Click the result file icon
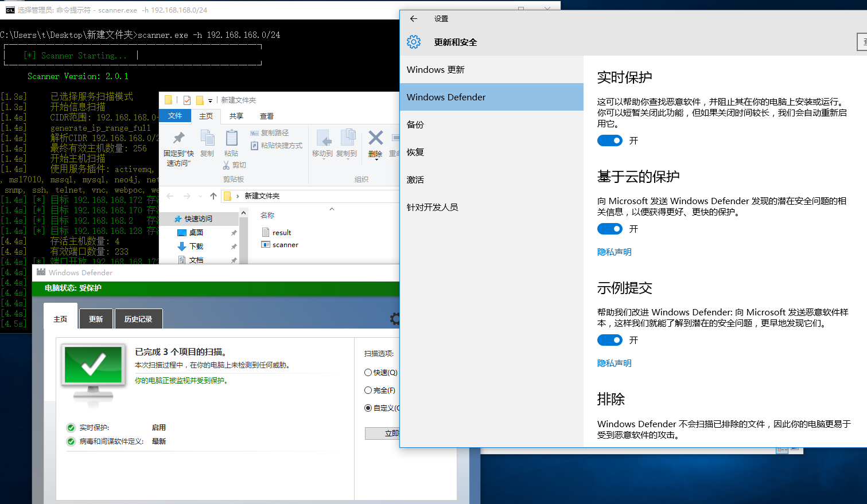Screen dimensions: 867x504 coord(266,232)
